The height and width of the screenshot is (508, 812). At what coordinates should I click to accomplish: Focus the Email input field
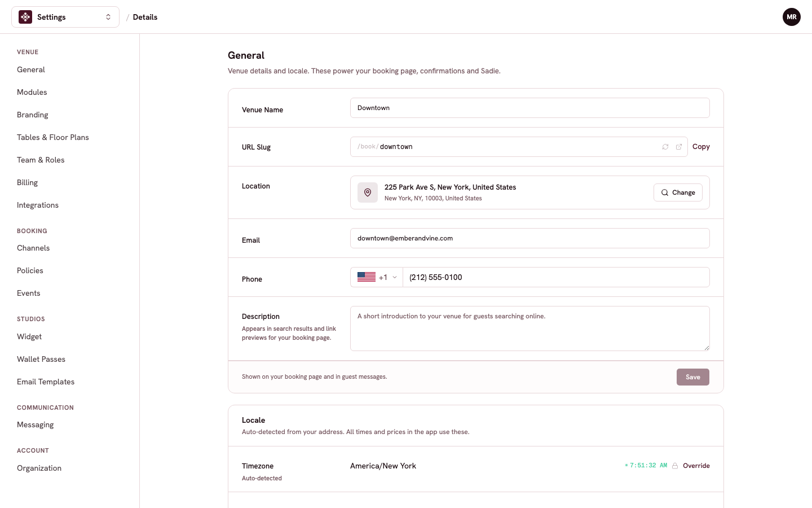530,238
